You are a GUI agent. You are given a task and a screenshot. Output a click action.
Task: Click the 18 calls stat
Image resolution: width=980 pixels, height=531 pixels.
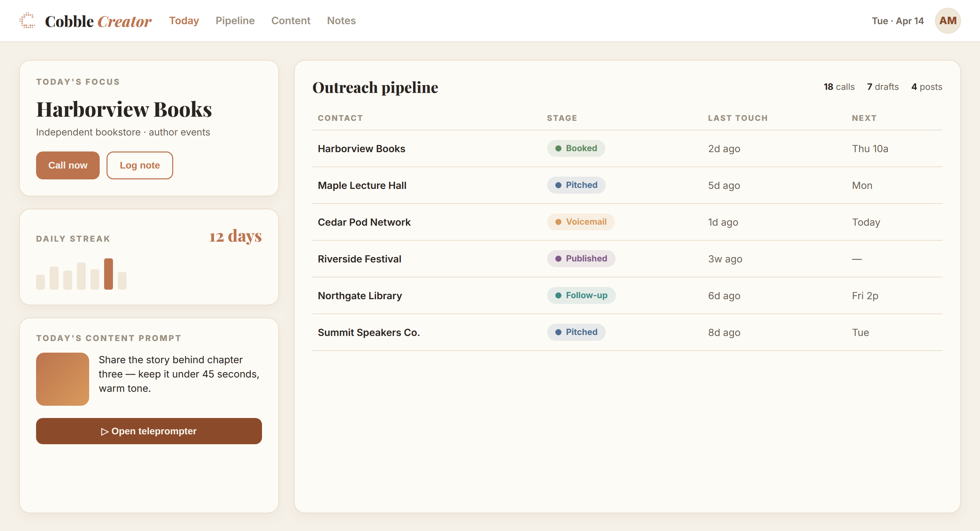coord(839,87)
